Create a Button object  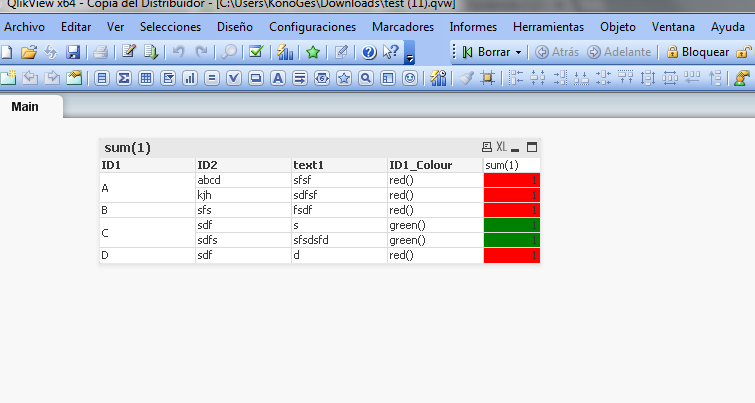coord(256,78)
